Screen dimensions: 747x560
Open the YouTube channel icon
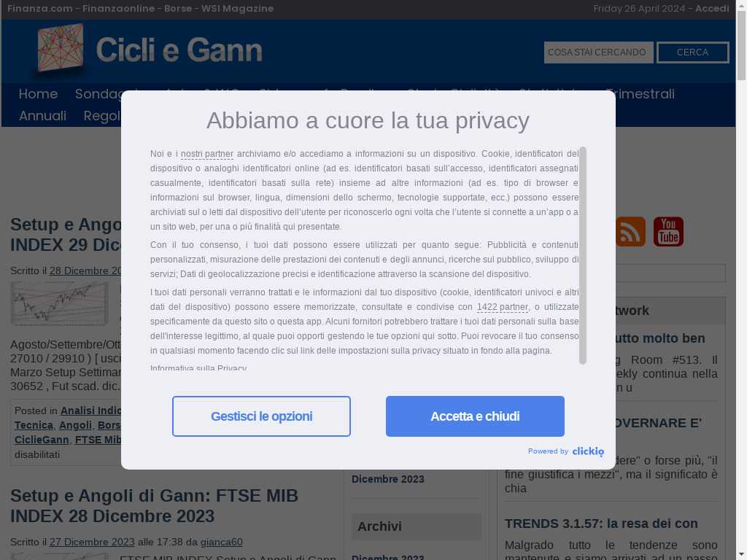click(x=668, y=232)
